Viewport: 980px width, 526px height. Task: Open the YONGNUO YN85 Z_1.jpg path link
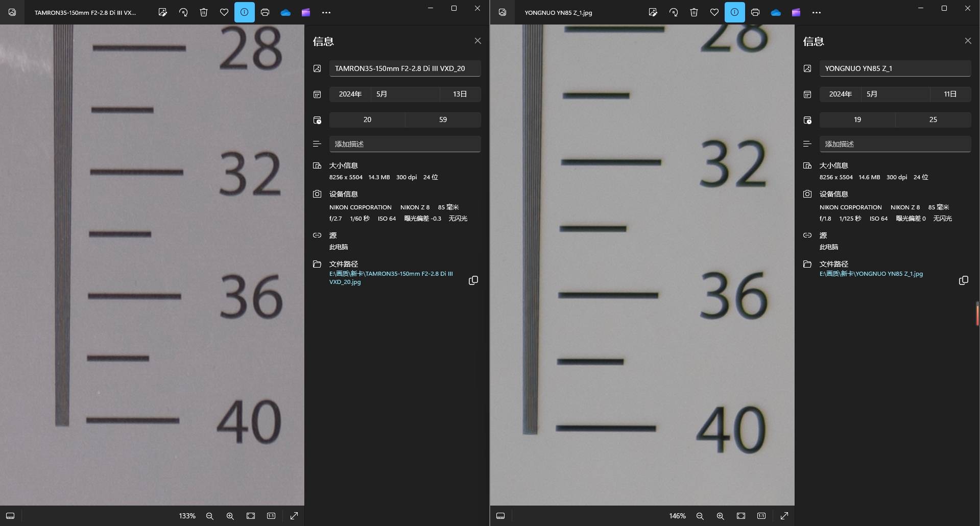coord(871,274)
